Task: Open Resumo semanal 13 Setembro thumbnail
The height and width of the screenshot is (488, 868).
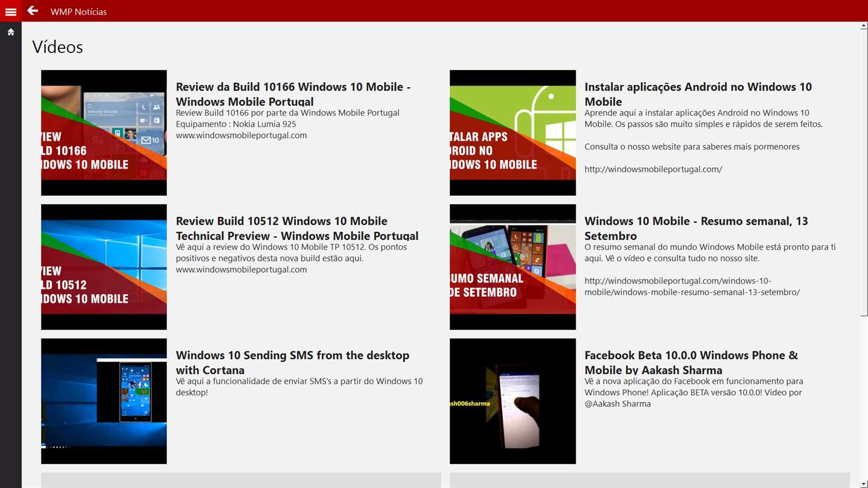Action: (512, 267)
